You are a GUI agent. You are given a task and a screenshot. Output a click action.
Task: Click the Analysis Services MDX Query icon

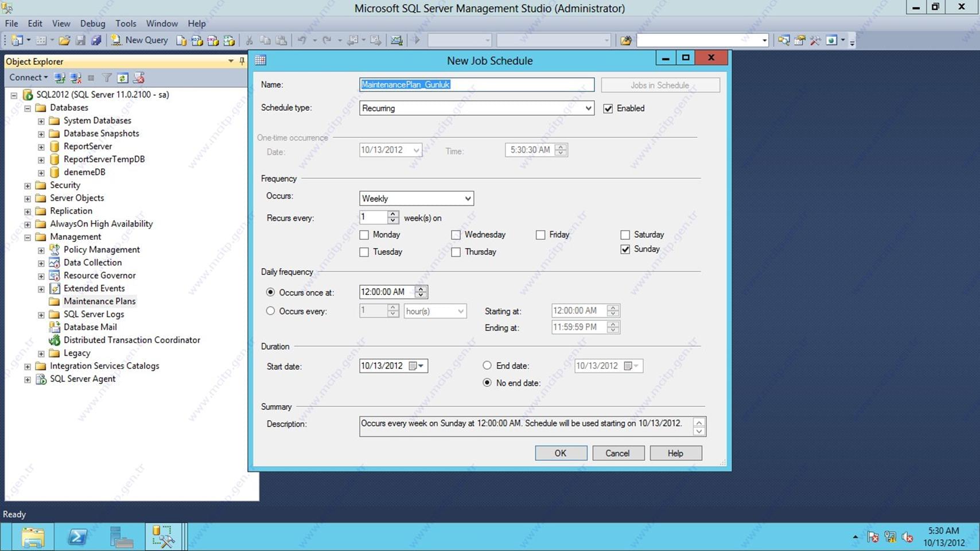(197, 40)
